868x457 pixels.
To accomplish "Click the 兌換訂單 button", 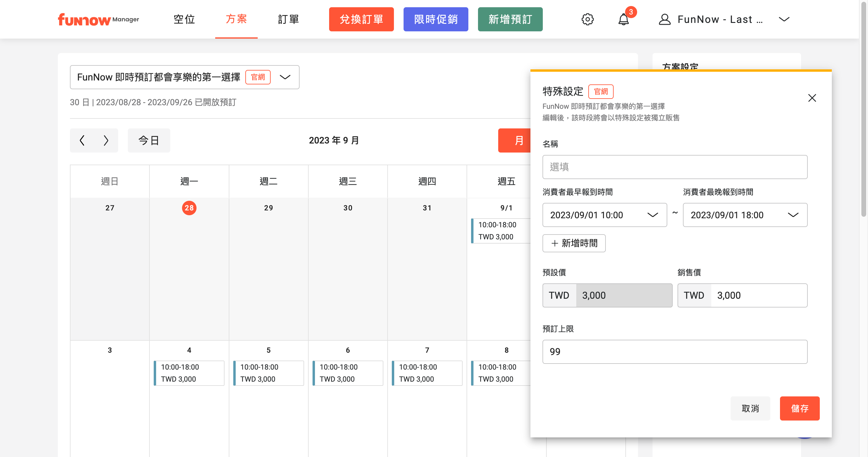I will click(361, 19).
